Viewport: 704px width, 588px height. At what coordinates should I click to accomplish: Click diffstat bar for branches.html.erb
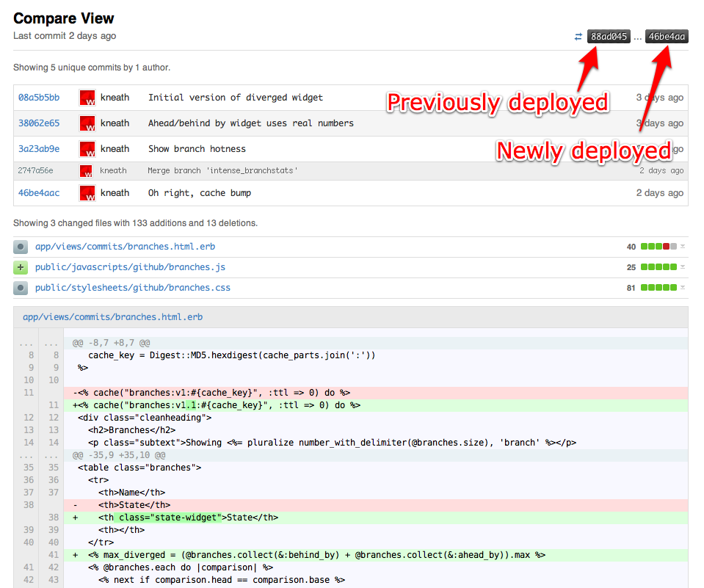658,247
